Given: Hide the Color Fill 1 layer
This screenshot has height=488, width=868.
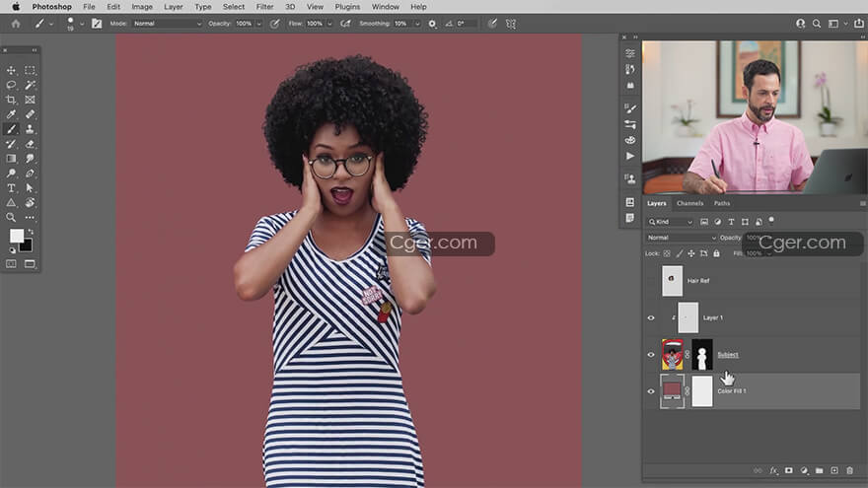Looking at the screenshot, I should point(651,391).
